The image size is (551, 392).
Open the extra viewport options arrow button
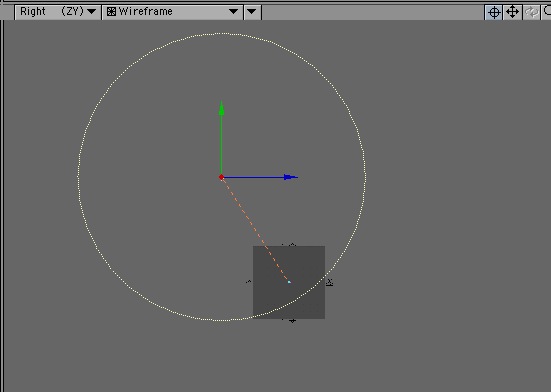252,12
